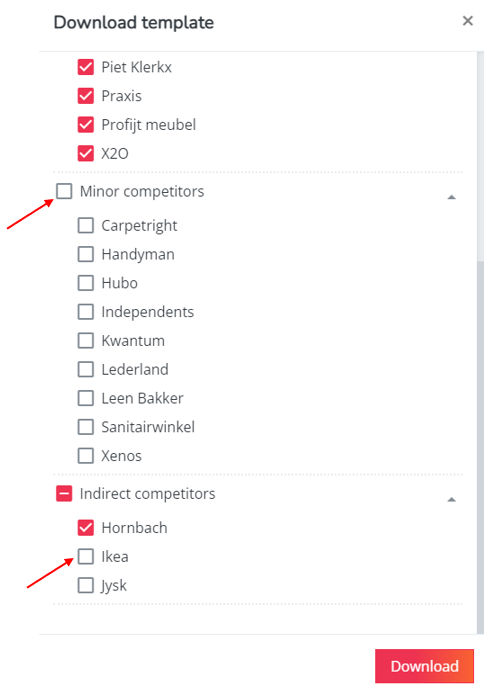Image resolution: width=492 pixels, height=688 pixels.
Task: Tick the Leen Bakker checkbox
Action: (86, 398)
